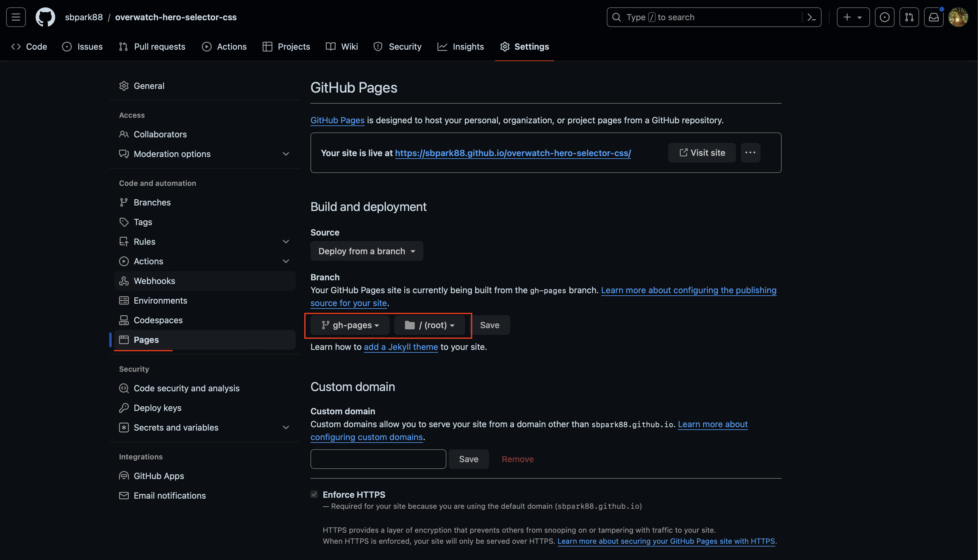Screen dimensions: 978x560
Task: Click the Branches git-branch icon
Action: [124, 202]
